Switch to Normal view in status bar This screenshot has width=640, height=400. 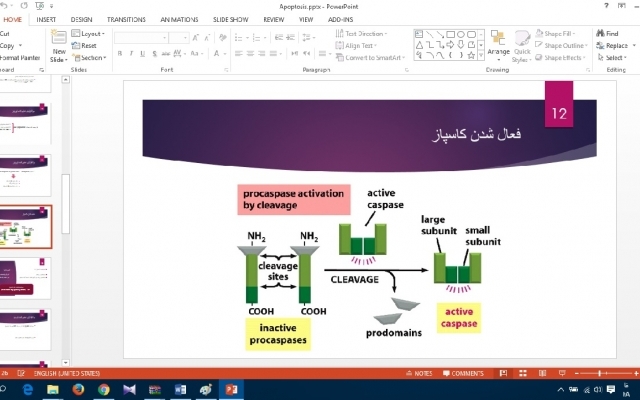(503, 373)
